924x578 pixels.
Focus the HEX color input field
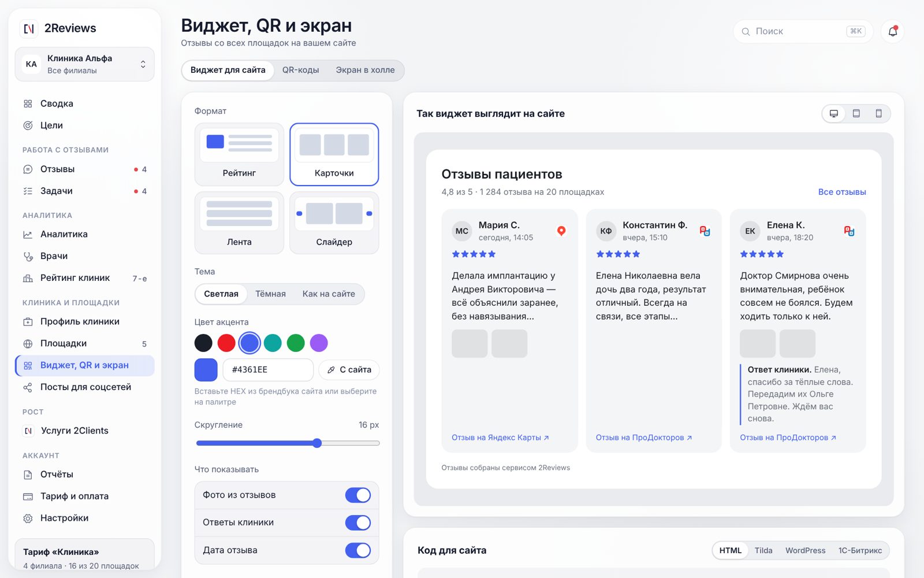[x=268, y=370]
